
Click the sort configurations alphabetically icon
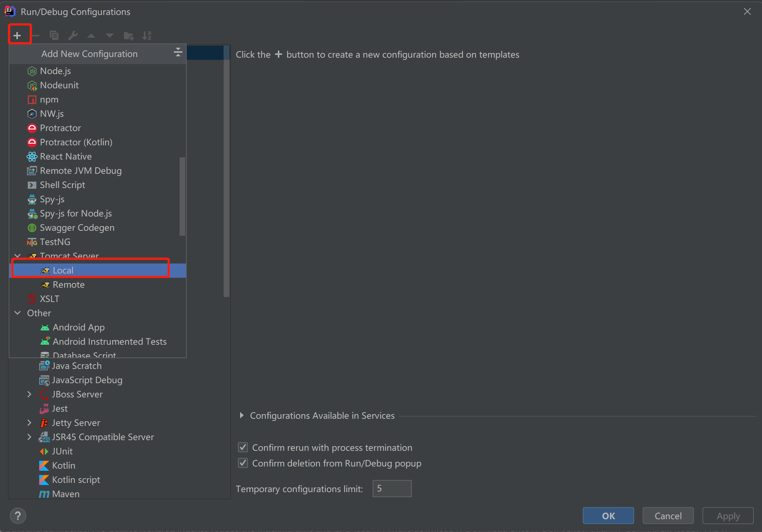point(147,35)
